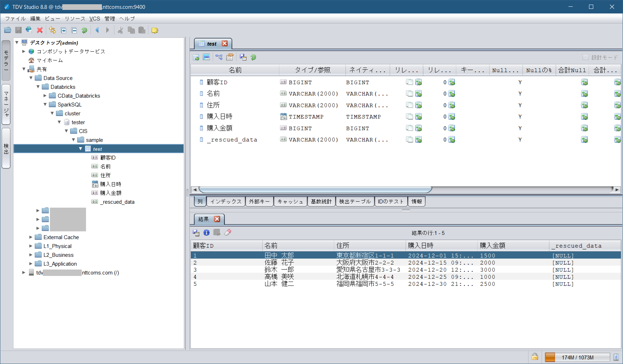Expand the L1_Physical folder
The width and height of the screenshot is (623, 364).
pos(31,246)
